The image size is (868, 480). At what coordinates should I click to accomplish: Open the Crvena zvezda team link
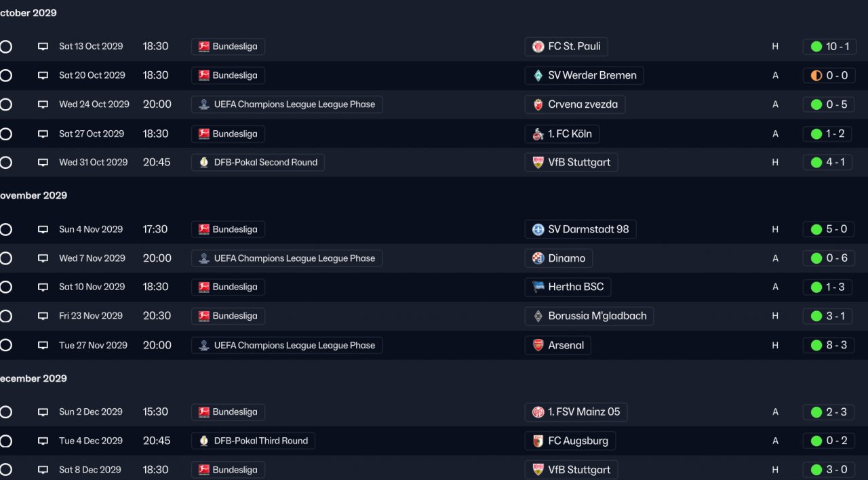click(575, 104)
